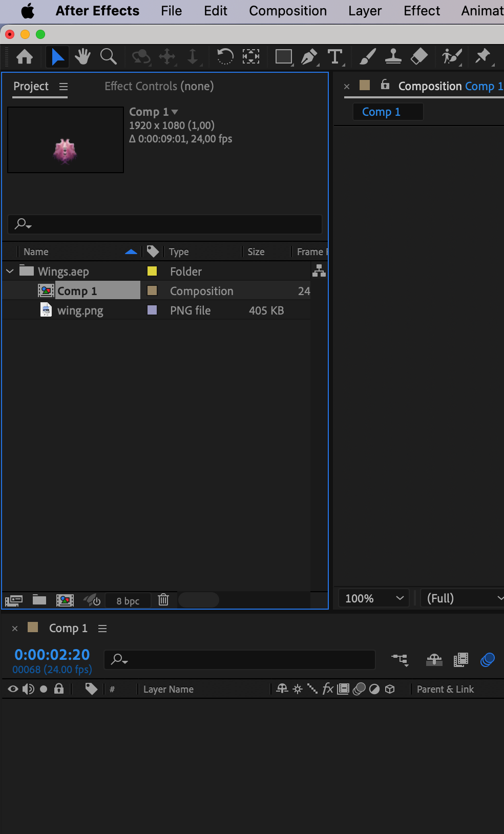504x834 pixels.
Task: Select the Pan Behind anchor point tool
Action: point(251,56)
